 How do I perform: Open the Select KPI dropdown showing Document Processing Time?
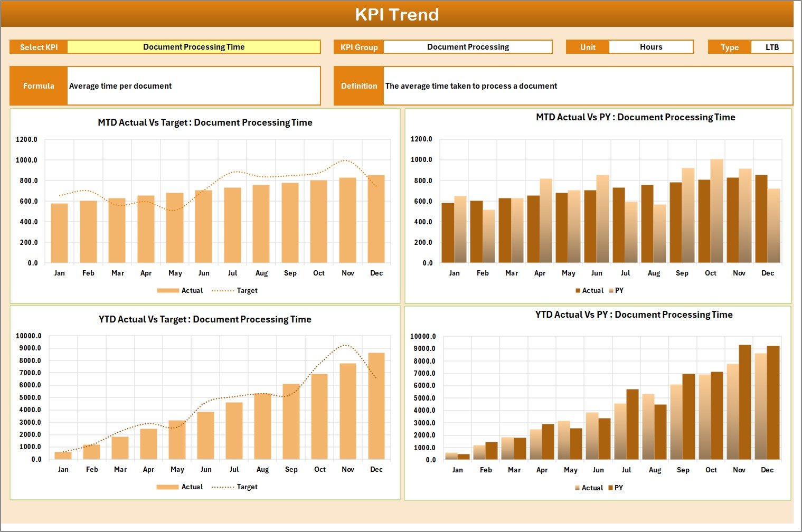click(193, 46)
